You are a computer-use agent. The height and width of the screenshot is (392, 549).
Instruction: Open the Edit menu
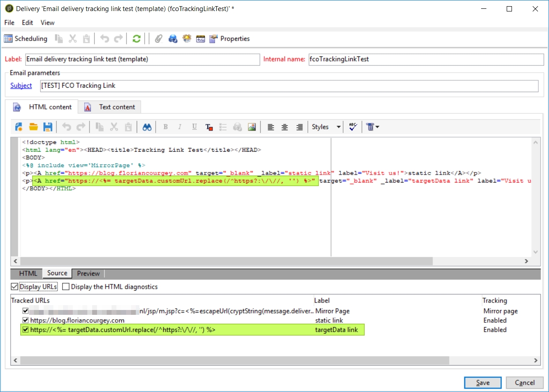tap(27, 22)
